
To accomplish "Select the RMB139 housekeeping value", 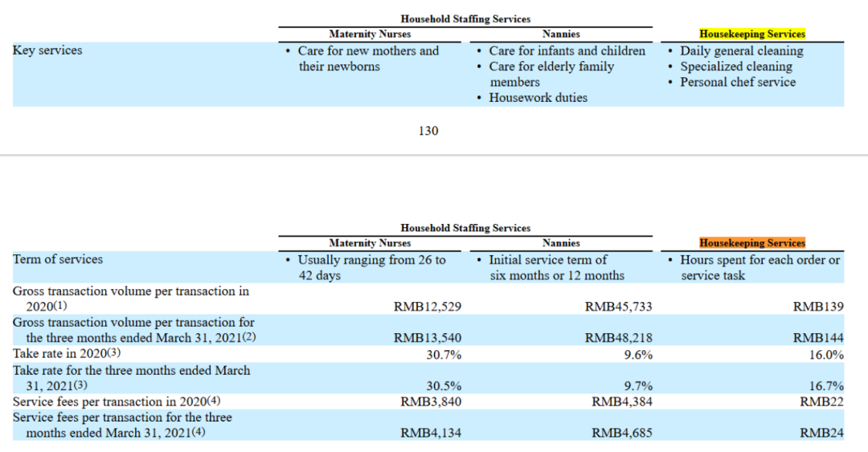I will point(818,307).
